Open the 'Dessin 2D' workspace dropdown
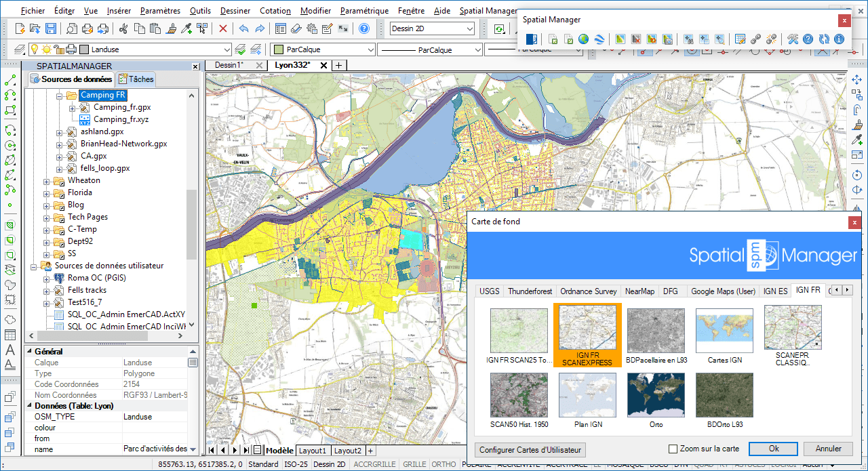The image size is (868, 471). click(469, 28)
